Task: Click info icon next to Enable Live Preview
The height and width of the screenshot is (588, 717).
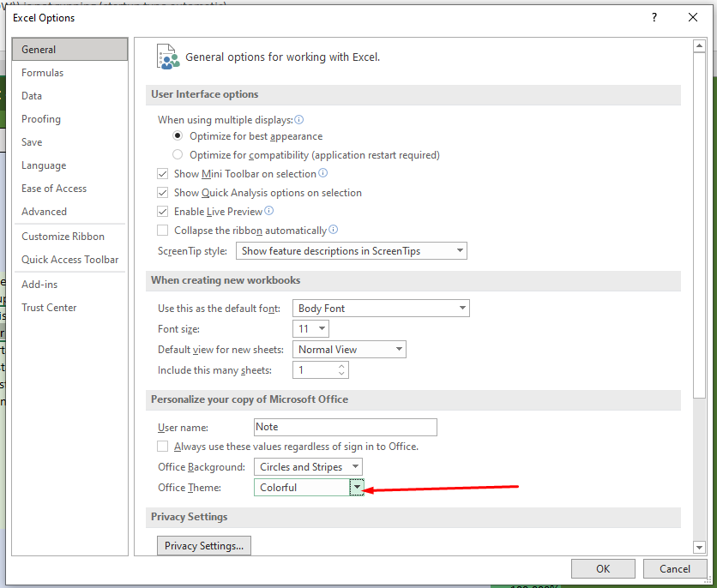Action: click(269, 211)
